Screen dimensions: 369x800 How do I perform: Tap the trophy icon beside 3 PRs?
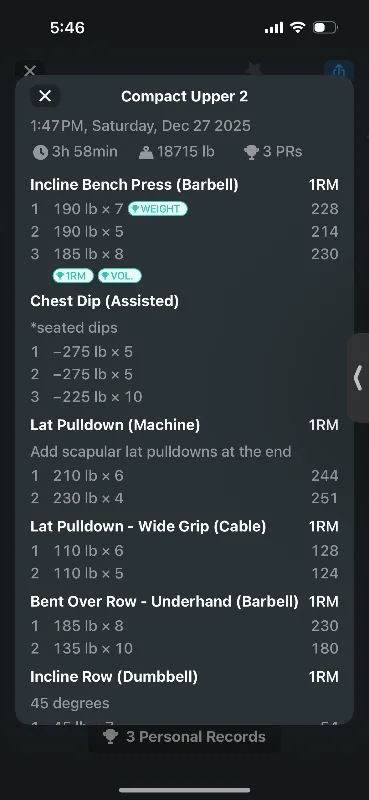(251, 152)
